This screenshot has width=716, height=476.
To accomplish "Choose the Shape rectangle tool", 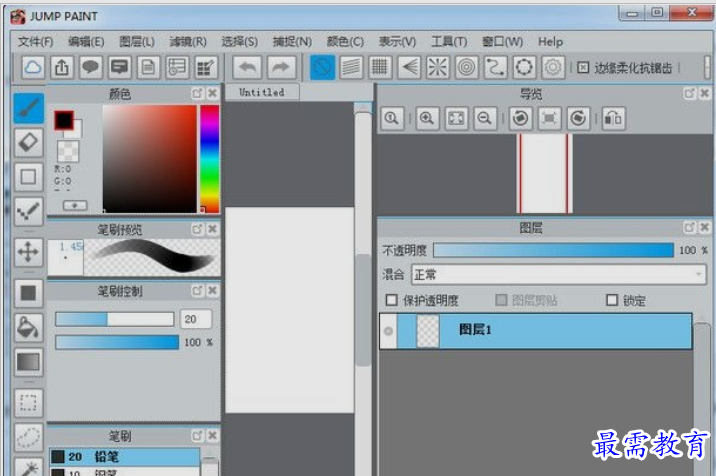I will click(x=29, y=177).
